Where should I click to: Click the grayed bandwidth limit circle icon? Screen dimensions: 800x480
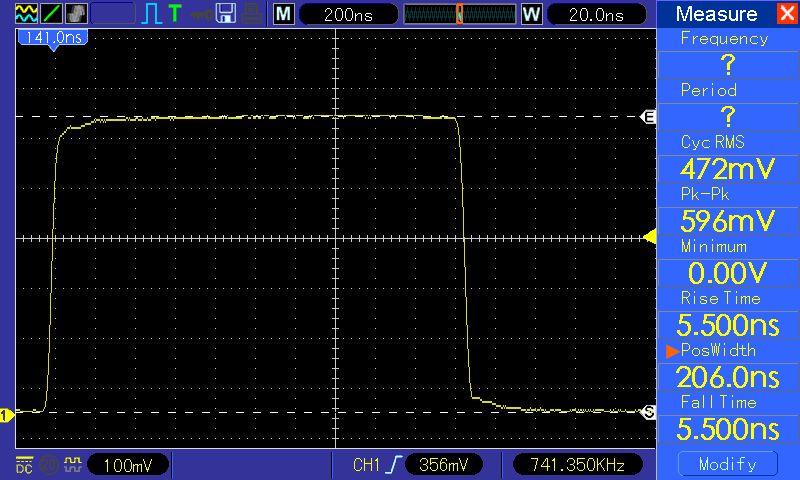[49, 465]
